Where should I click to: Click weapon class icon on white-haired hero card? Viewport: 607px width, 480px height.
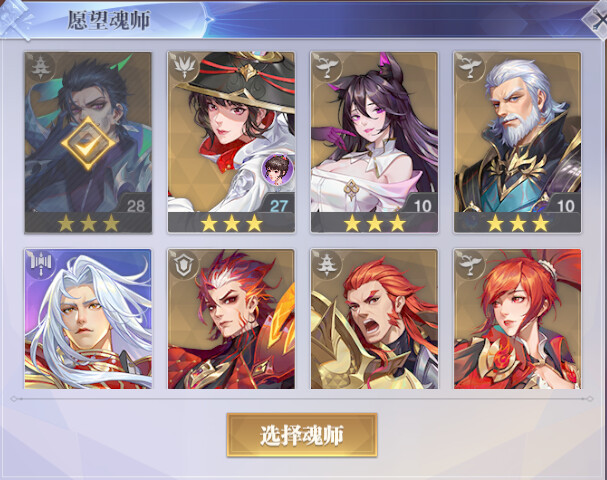(40, 263)
